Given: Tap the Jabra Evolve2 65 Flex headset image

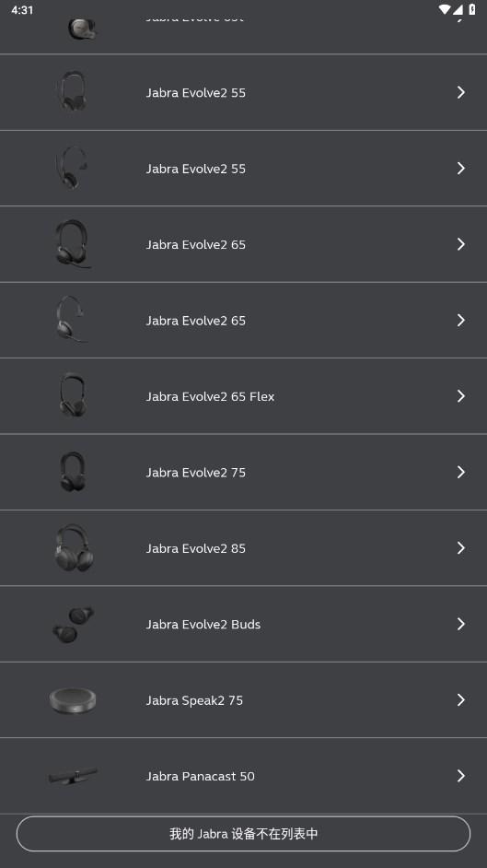Looking at the screenshot, I should [73, 396].
